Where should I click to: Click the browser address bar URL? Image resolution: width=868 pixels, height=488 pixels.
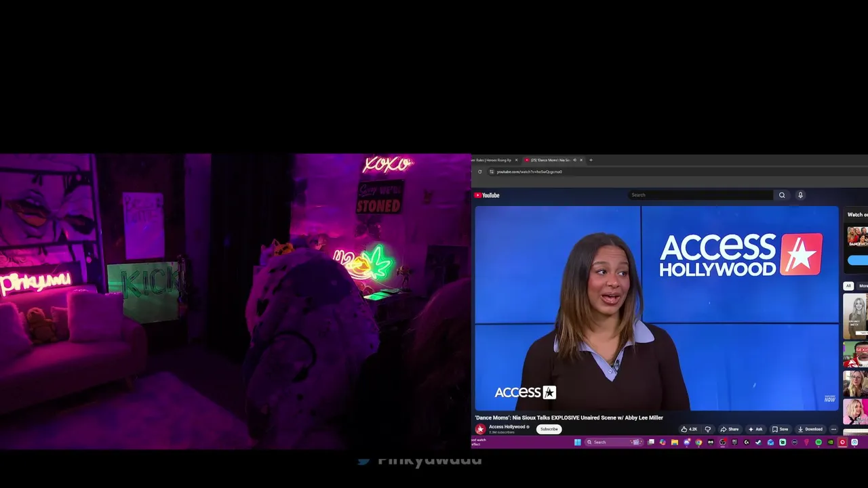point(529,172)
